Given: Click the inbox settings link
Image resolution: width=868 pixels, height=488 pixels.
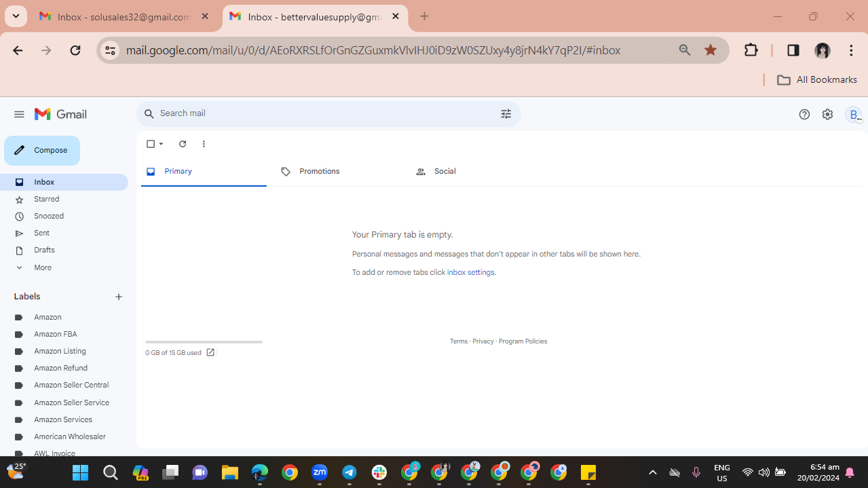Looking at the screenshot, I should tap(470, 272).
